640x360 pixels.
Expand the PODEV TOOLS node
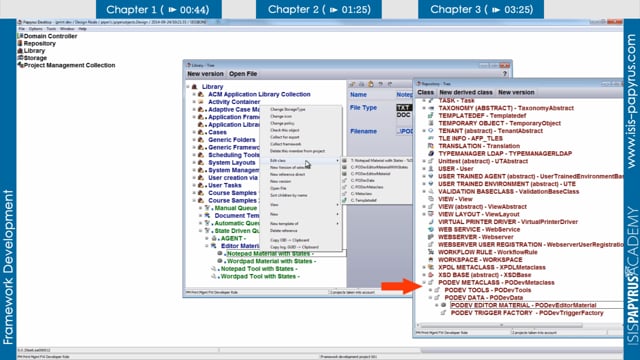[x=431, y=290]
